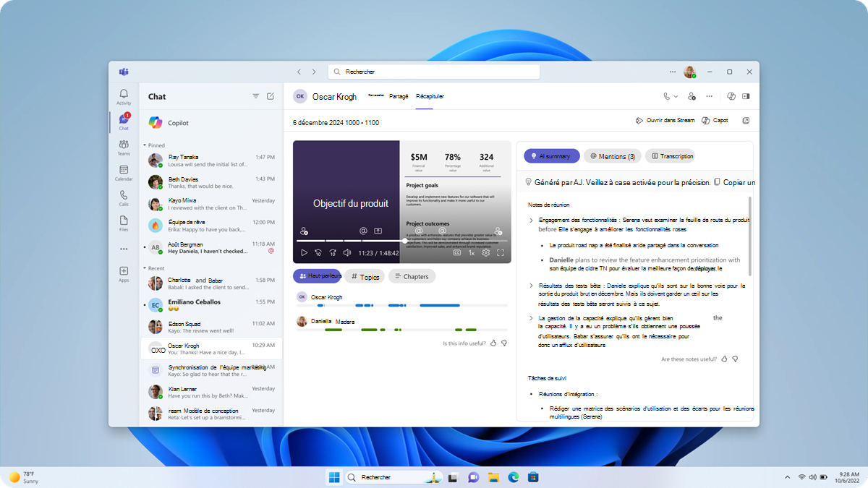Switch to the Partagé tab

[x=399, y=96]
